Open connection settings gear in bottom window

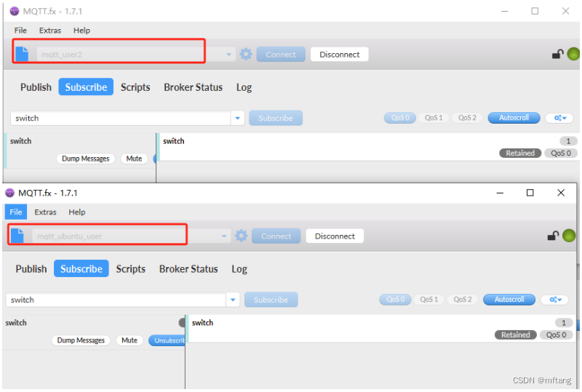coord(241,236)
